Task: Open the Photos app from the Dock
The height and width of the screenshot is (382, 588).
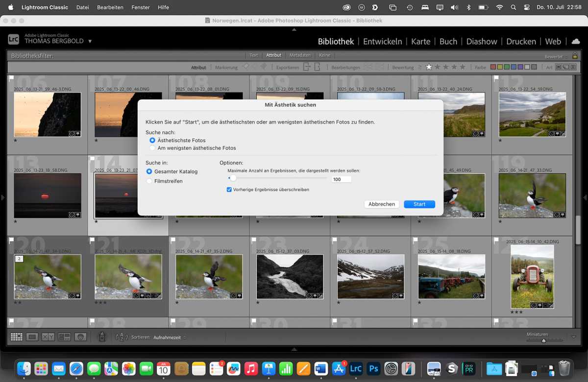Action: 129,368
